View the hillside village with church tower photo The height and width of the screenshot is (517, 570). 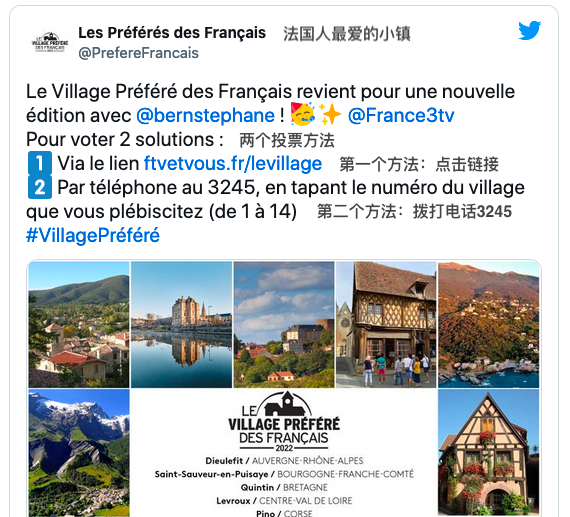tap(79, 324)
